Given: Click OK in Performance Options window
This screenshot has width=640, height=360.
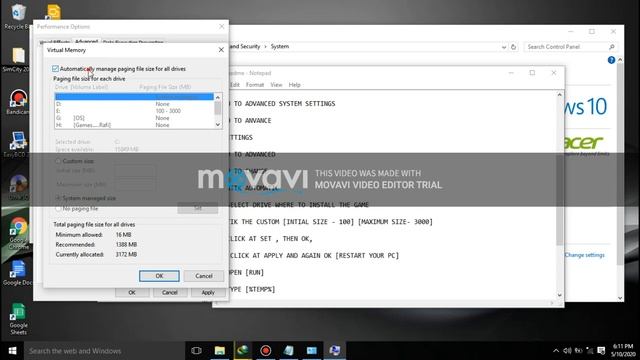Looking at the screenshot, I should (132, 293).
